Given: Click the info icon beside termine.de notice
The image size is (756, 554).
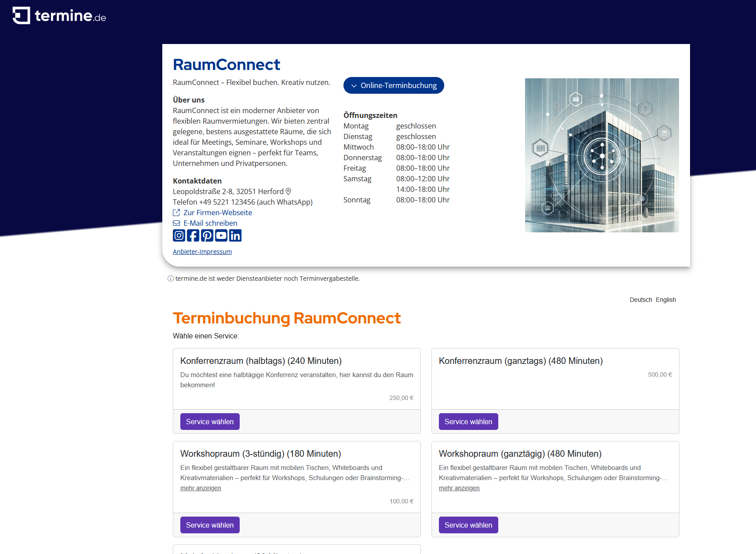Looking at the screenshot, I should click(171, 279).
